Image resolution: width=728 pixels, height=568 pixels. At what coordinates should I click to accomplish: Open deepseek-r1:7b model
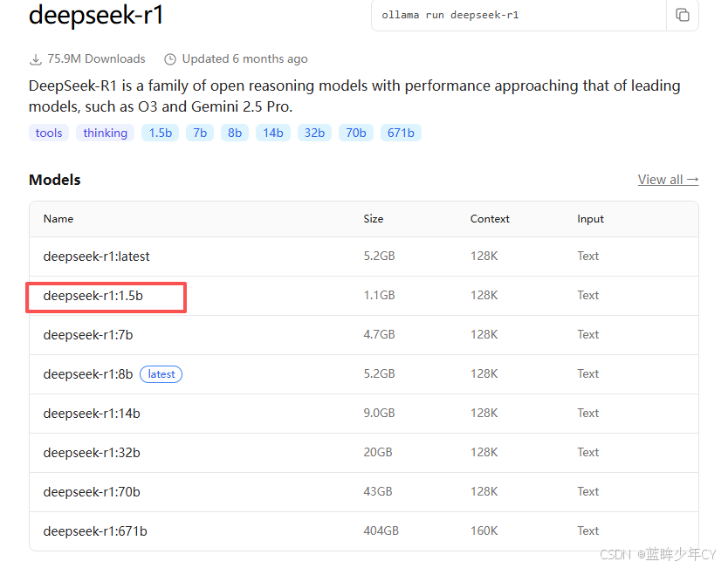(88, 334)
